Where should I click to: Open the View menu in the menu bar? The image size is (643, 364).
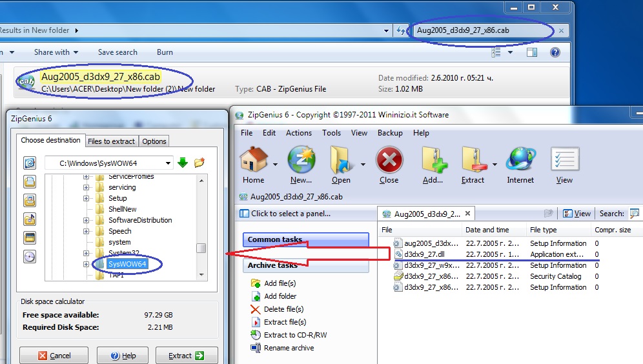tap(359, 133)
